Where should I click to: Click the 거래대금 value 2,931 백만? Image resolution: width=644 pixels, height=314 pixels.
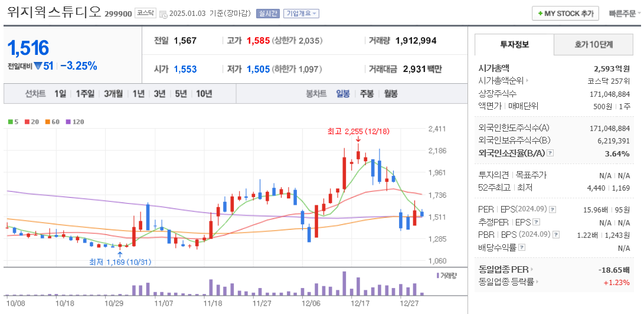[422, 70]
